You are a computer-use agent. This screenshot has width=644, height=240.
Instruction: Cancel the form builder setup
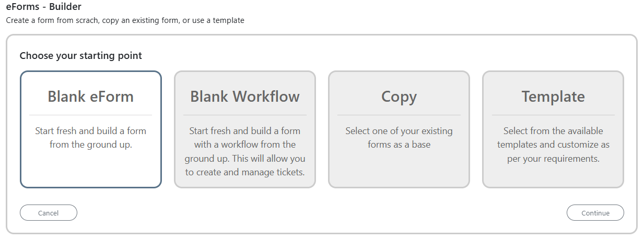[x=49, y=213]
